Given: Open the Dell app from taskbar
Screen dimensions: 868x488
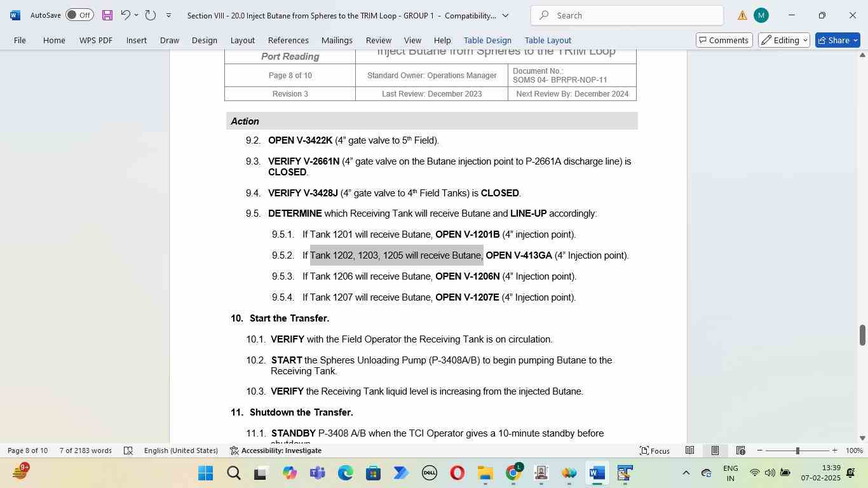Looking at the screenshot, I should (x=429, y=473).
